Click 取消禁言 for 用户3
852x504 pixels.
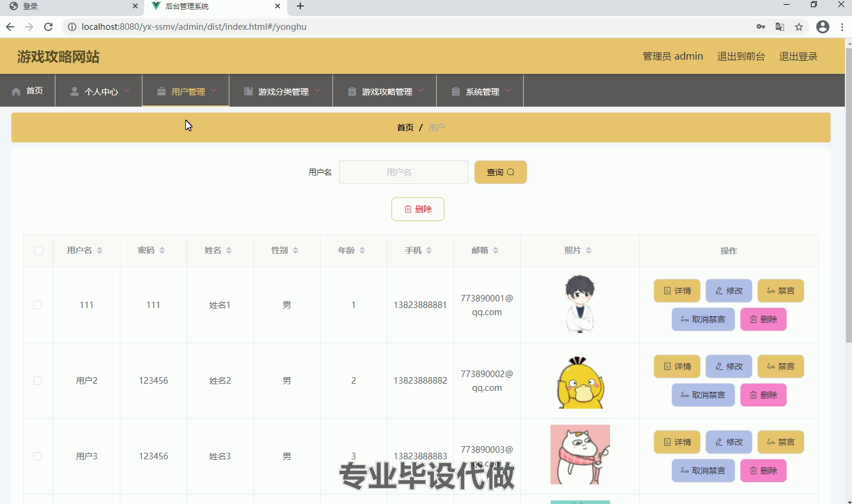[x=703, y=471]
